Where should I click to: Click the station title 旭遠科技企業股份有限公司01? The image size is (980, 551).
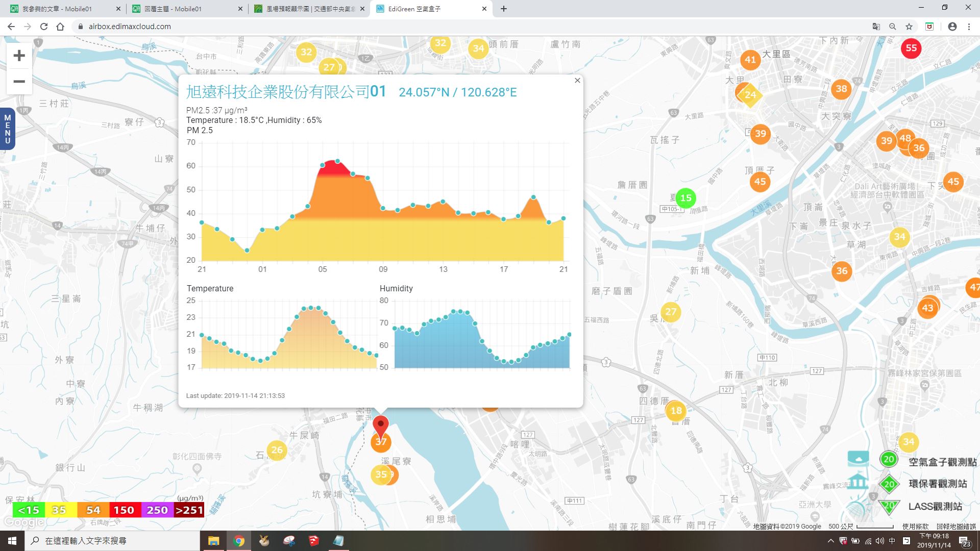[286, 92]
